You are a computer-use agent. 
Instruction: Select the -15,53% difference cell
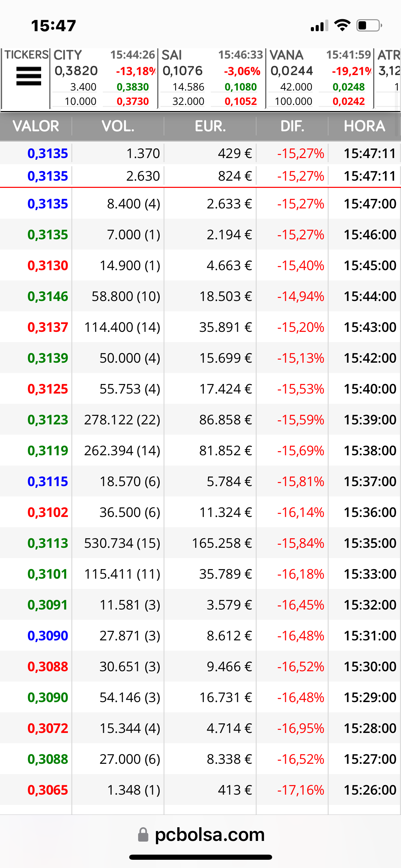(x=301, y=389)
